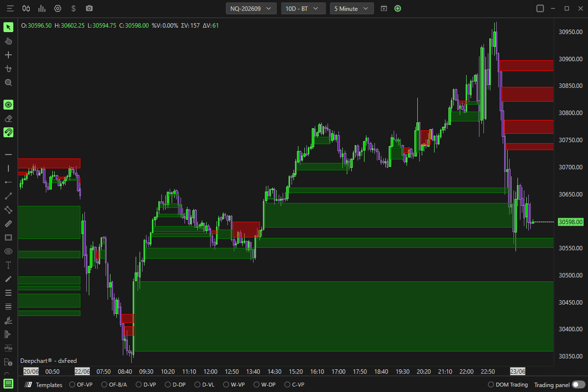The width and height of the screenshot is (588, 392).
Task: Select the four-line Fibonacci levels tool
Action: click(x=8, y=307)
